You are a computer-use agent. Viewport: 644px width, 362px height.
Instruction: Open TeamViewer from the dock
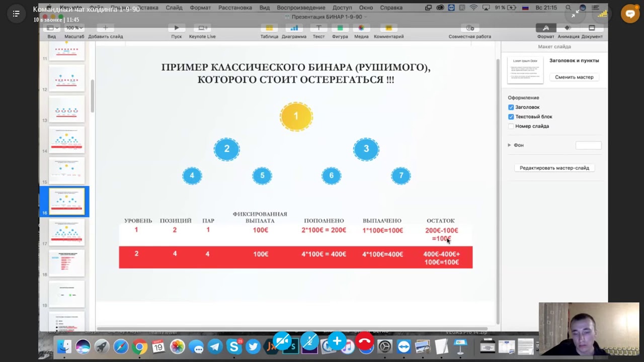[x=404, y=346]
